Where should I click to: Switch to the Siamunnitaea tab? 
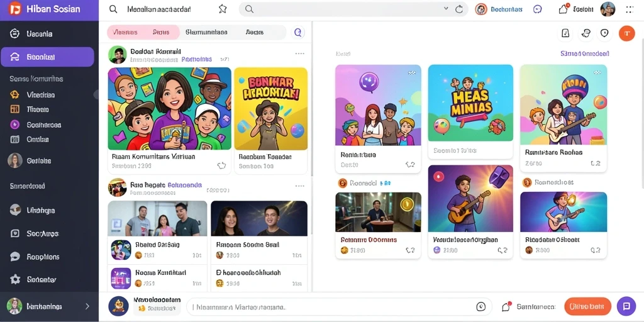point(206,32)
